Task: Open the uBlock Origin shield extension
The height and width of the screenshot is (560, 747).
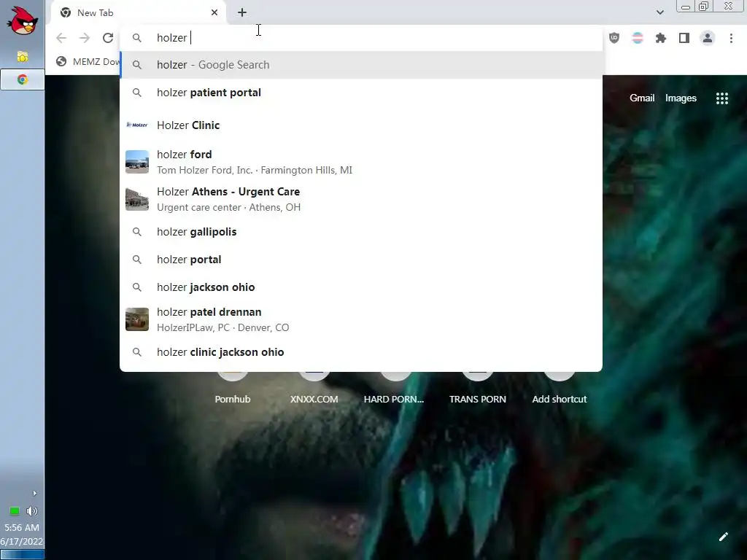Action: click(614, 38)
